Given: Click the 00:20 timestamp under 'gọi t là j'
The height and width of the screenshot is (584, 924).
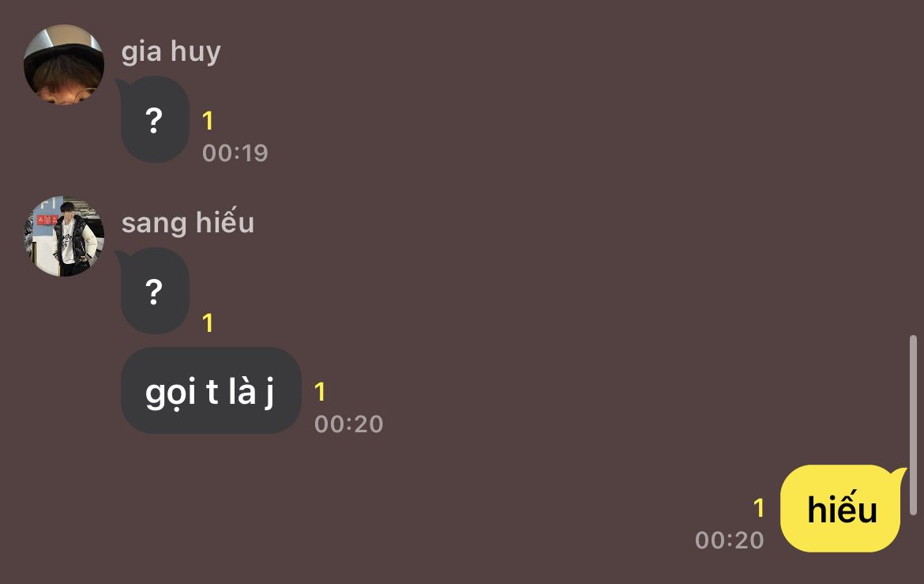Looking at the screenshot, I should coord(349,424).
